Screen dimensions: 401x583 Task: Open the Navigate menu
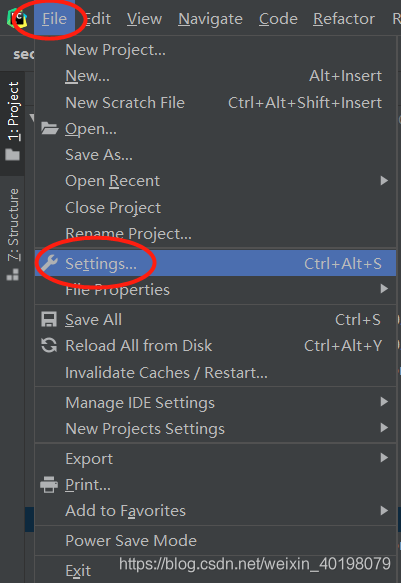point(210,19)
